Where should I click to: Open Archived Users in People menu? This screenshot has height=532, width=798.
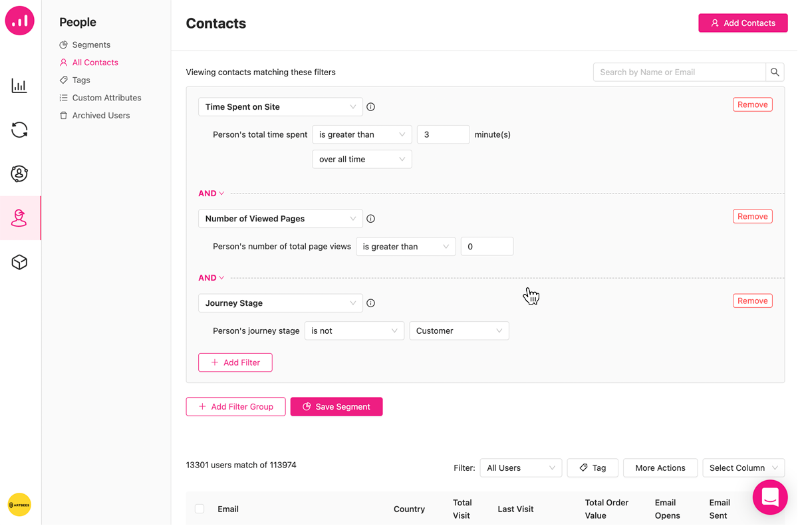[x=101, y=116]
